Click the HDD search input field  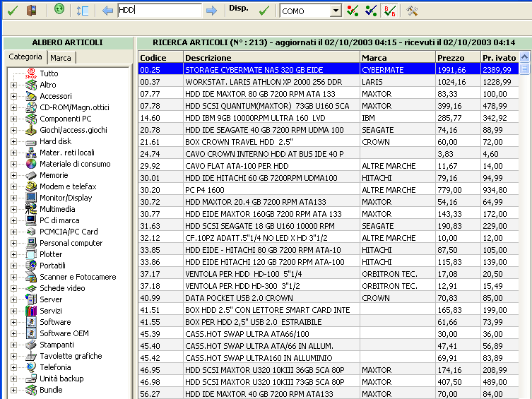pos(160,11)
